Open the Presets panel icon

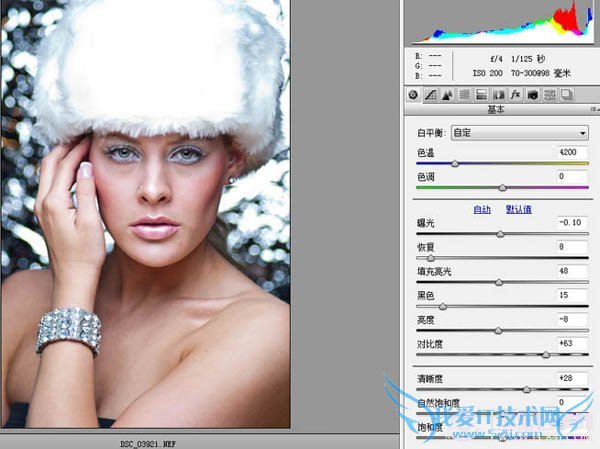(550, 95)
